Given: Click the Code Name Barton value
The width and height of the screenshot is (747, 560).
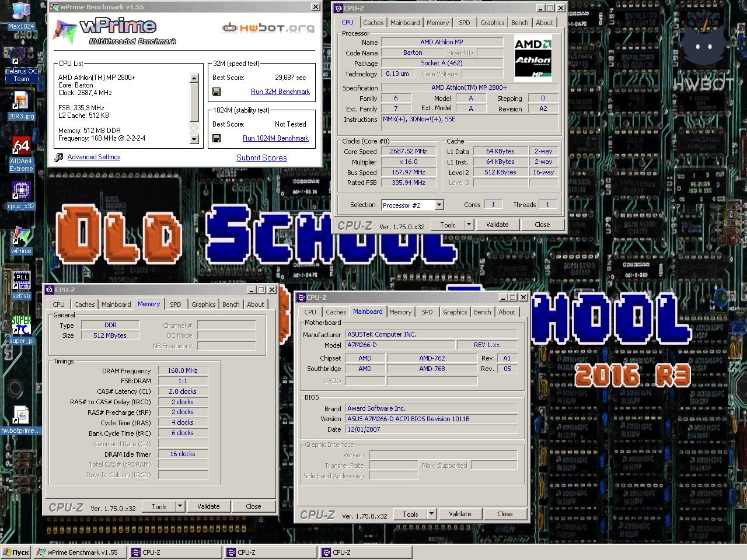Looking at the screenshot, I should pyautogui.click(x=413, y=52).
